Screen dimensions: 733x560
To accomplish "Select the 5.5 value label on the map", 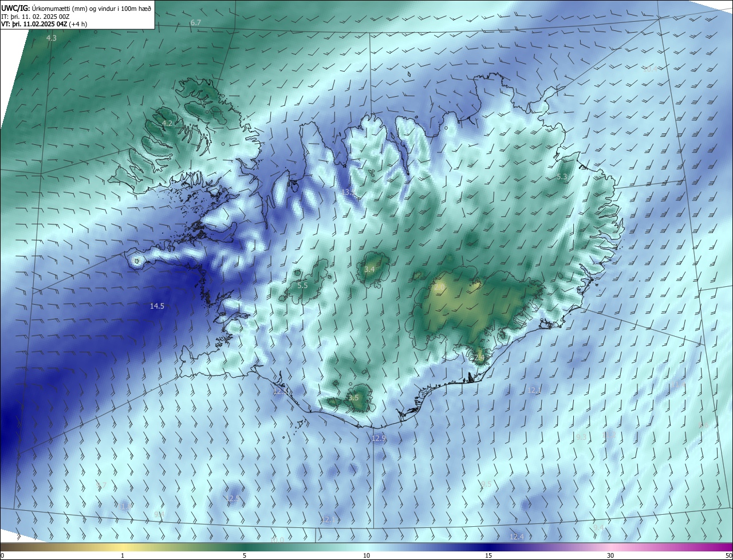I will coord(303,285).
